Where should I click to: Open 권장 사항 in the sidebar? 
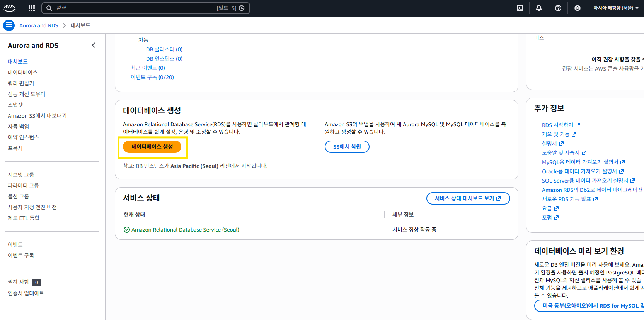(18, 282)
